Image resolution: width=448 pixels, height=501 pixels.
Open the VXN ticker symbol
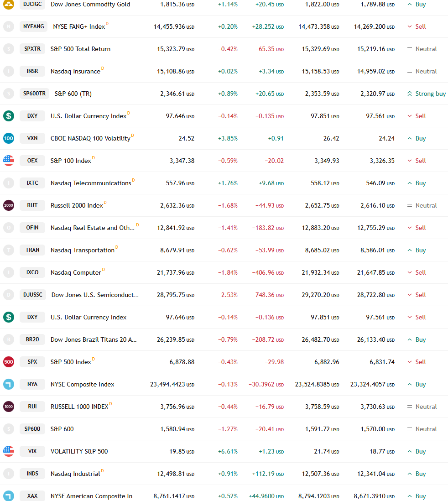(x=32, y=138)
